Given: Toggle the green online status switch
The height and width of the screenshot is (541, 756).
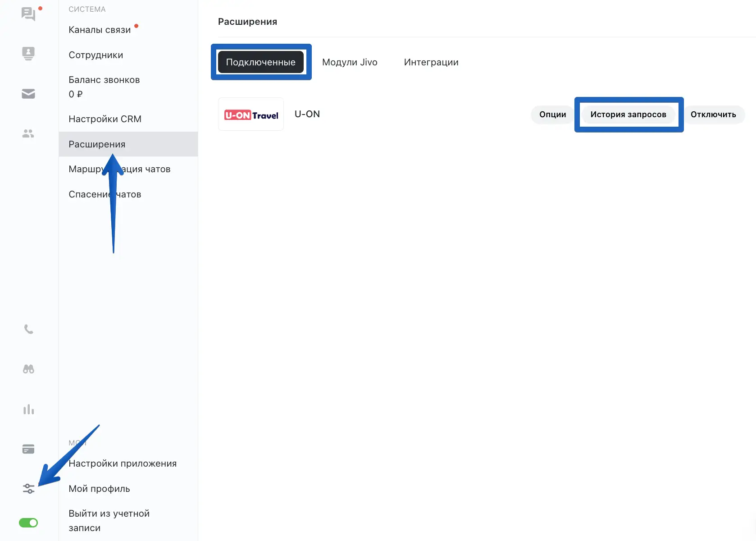Looking at the screenshot, I should point(28,523).
